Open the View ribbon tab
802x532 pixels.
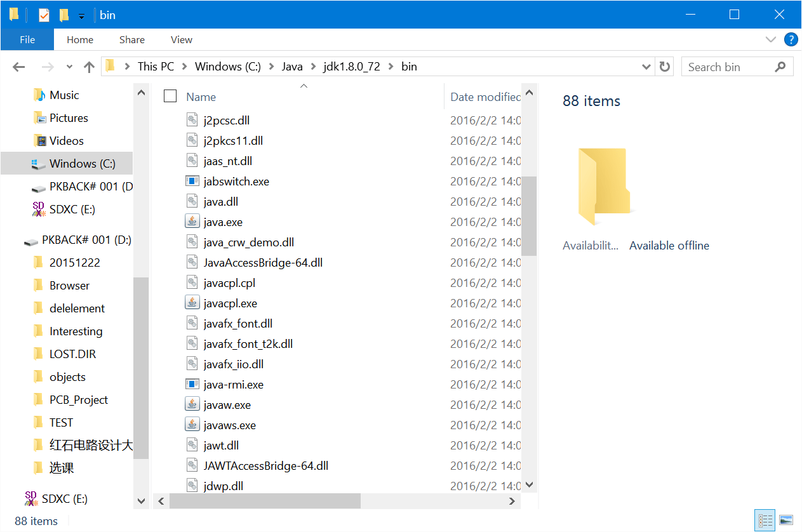click(x=181, y=39)
